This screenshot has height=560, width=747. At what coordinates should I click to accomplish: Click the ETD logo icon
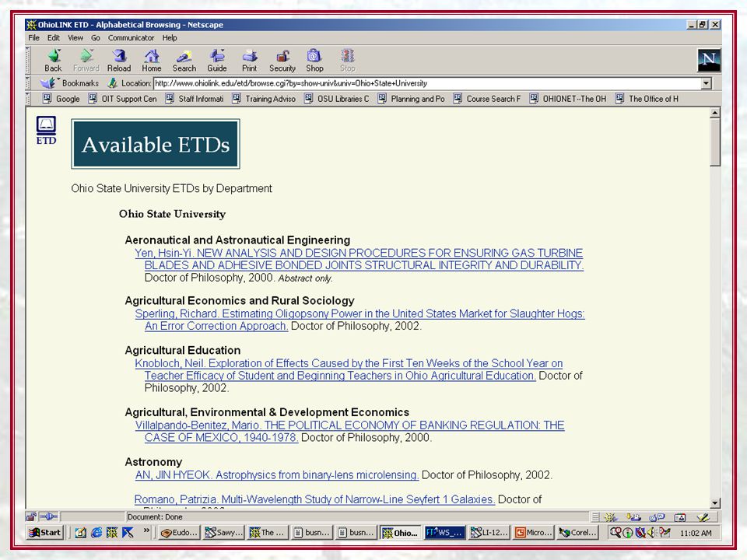tap(46, 130)
